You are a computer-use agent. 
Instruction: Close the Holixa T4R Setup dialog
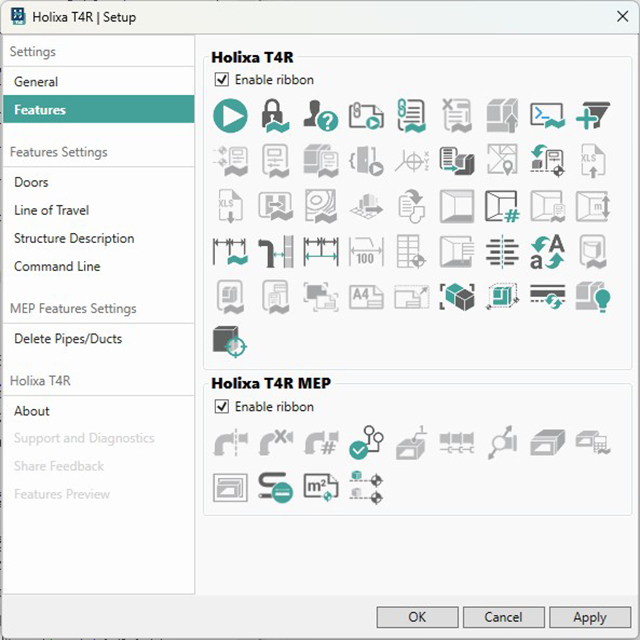point(622,16)
